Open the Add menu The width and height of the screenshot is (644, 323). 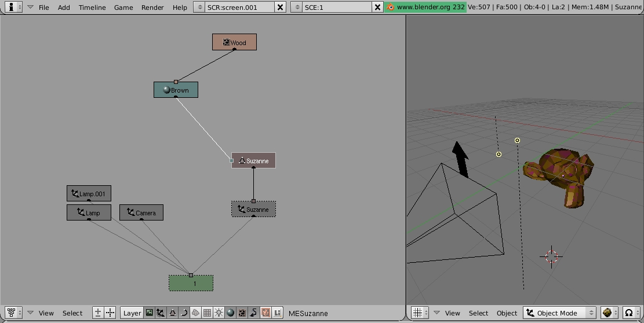tap(64, 8)
